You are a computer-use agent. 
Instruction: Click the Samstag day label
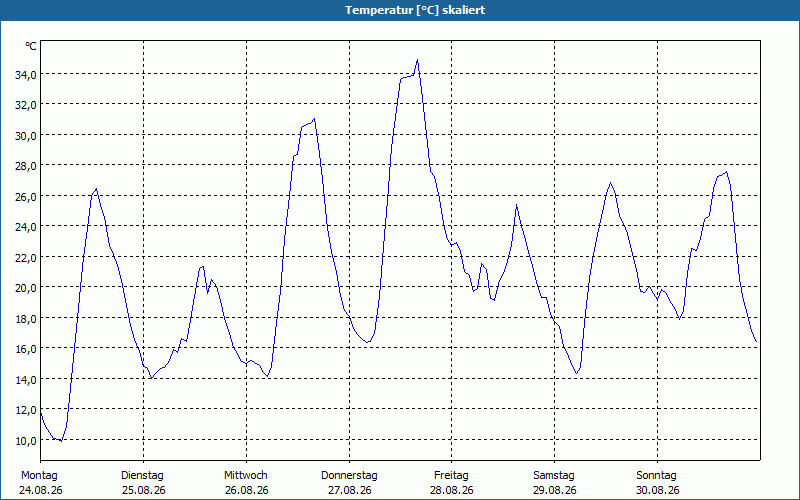pos(554,476)
